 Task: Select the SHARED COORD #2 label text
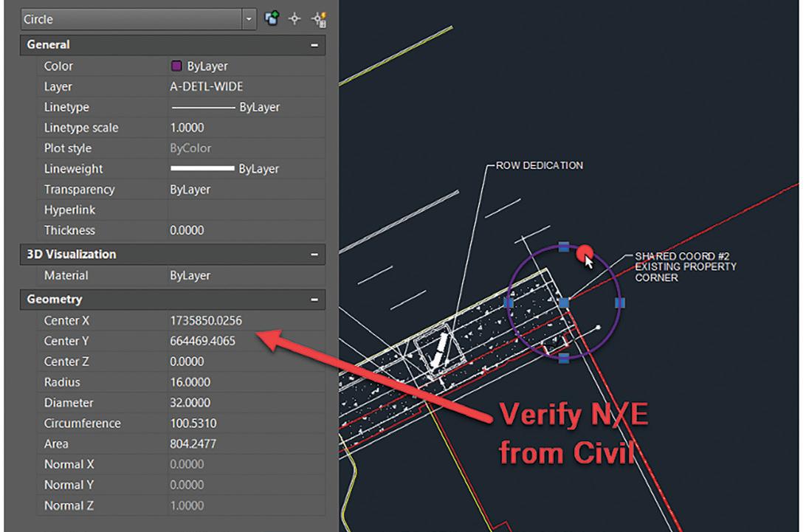tap(682, 256)
